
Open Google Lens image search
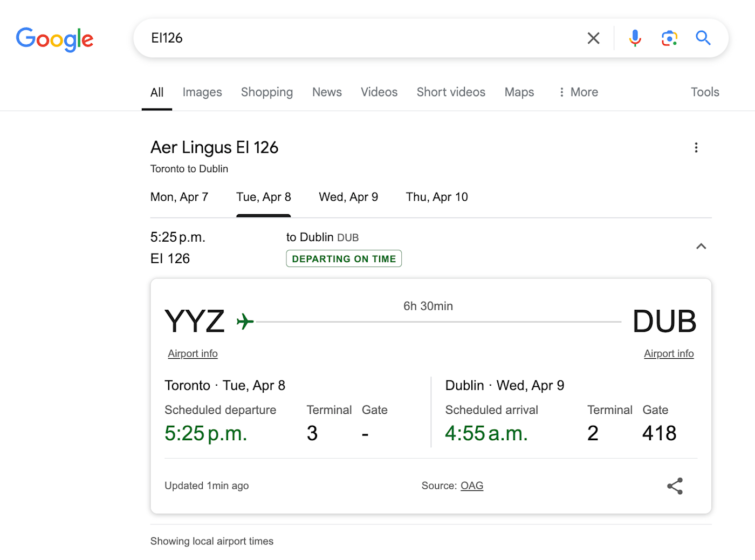669,38
